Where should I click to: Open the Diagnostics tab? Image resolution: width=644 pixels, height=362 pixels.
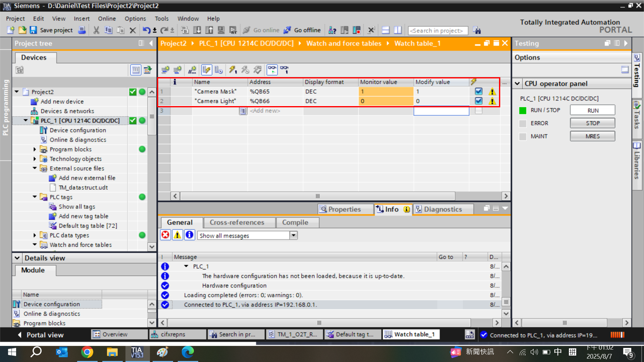click(443, 209)
